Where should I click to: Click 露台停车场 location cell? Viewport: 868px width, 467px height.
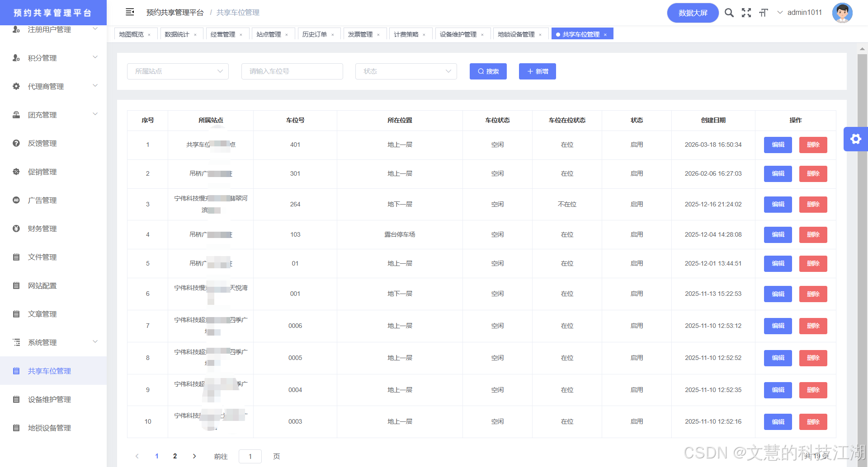[x=400, y=234]
